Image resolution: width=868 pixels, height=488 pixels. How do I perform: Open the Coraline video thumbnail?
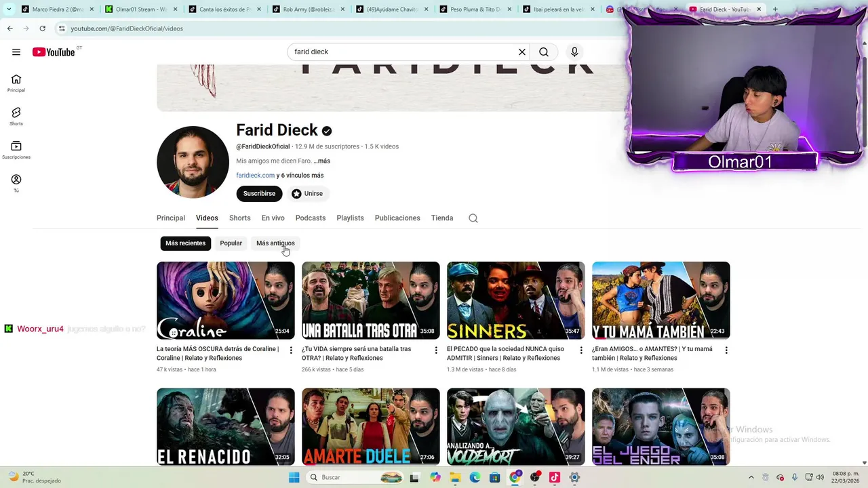pos(226,300)
